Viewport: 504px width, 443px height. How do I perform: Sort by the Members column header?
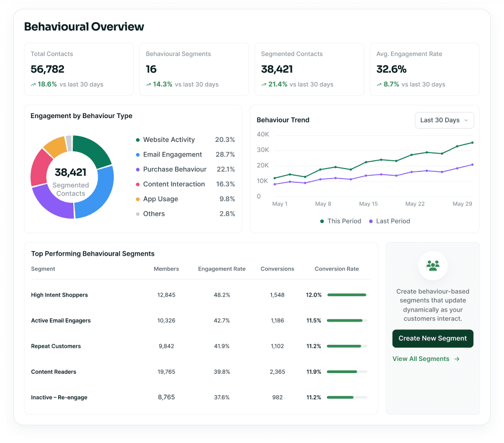tap(166, 269)
